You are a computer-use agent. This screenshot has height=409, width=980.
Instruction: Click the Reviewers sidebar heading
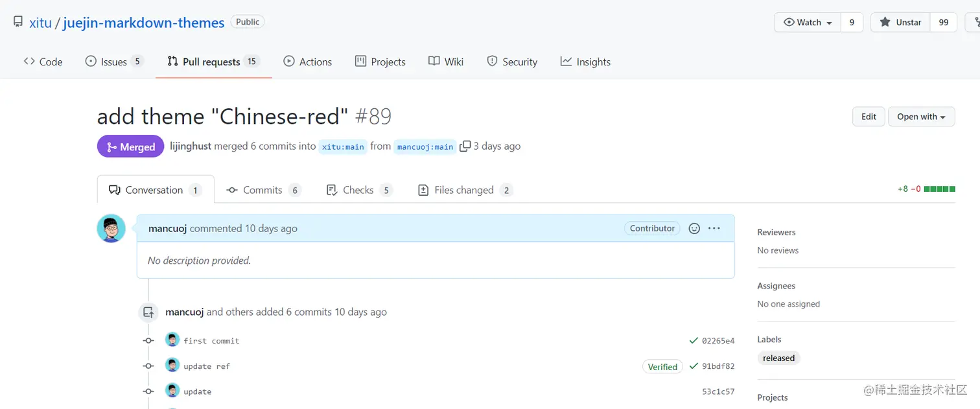776,232
